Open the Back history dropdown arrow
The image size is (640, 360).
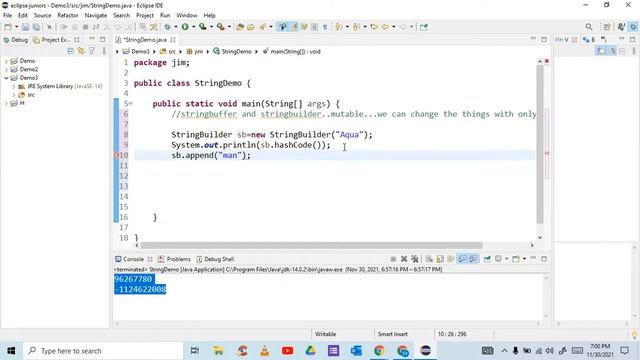(393, 27)
